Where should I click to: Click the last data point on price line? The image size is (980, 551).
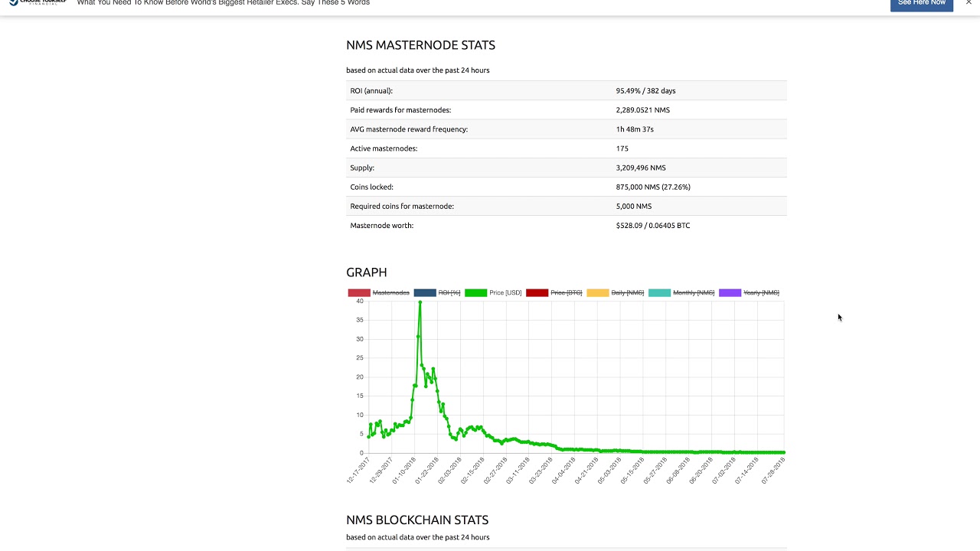783,452
